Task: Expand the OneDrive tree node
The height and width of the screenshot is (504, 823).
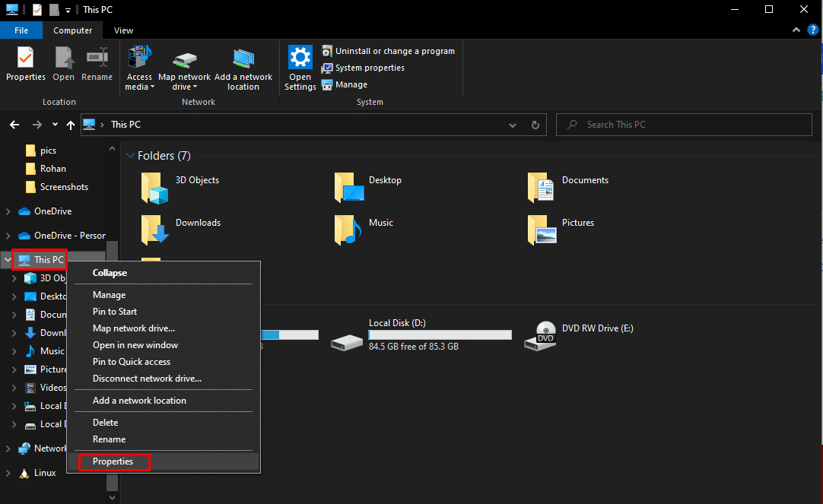Action: coord(8,211)
